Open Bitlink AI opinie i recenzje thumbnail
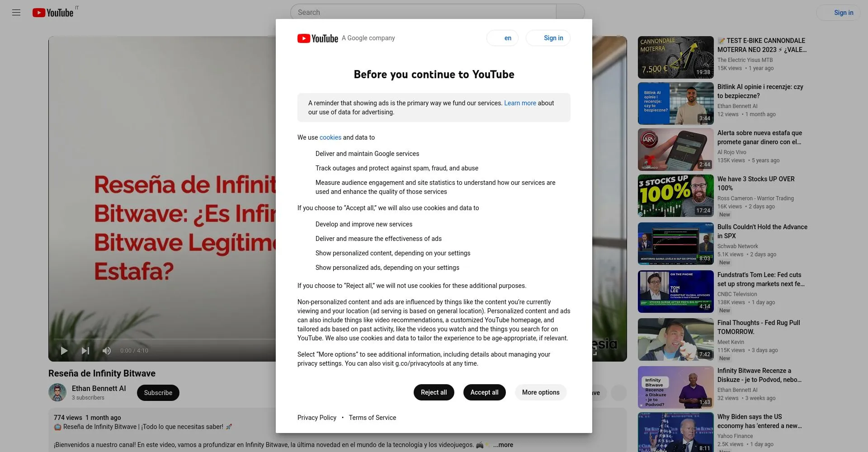This screenshot has height=452, width=868. [x=675, y=104]
